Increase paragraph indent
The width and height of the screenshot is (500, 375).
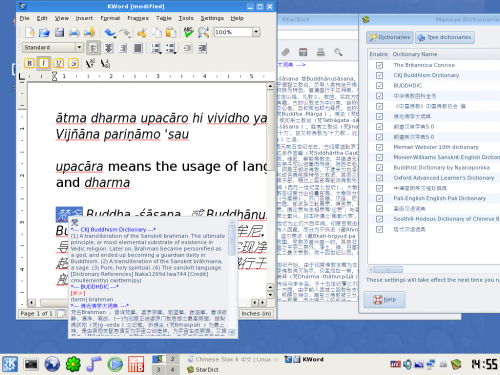pos(202,48)
